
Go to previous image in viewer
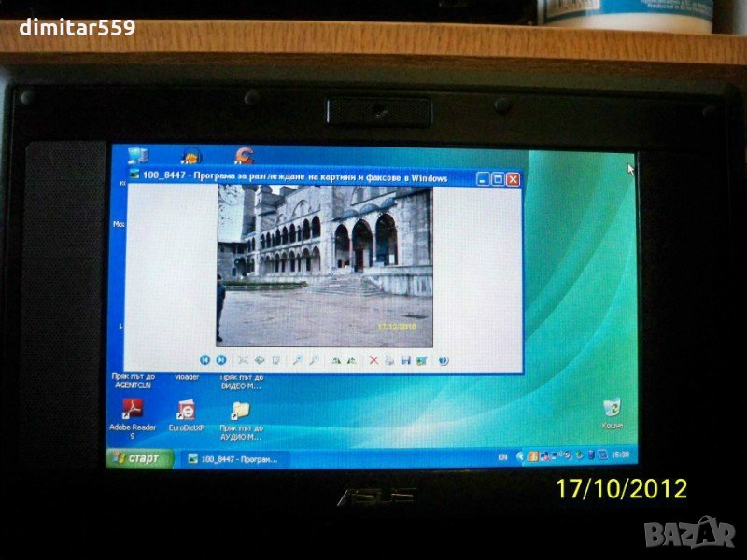pyautogui.click(x=204, y=359)
